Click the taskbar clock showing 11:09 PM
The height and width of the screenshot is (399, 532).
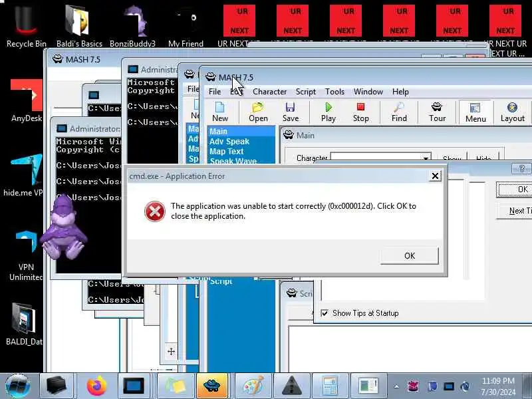click(x=498, y=386)
